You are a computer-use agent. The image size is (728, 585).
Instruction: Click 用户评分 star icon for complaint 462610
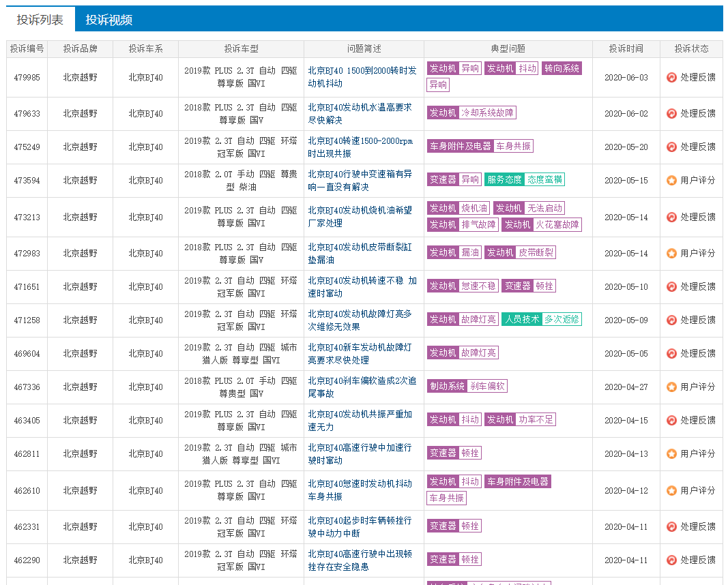point(671,490)
